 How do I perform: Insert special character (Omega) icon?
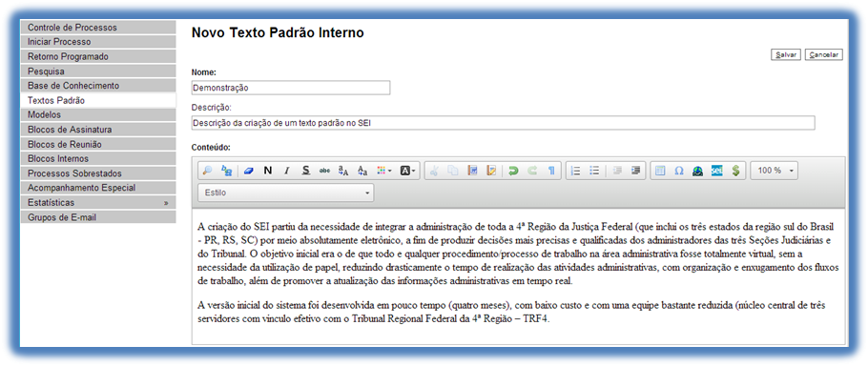point(679,171)
